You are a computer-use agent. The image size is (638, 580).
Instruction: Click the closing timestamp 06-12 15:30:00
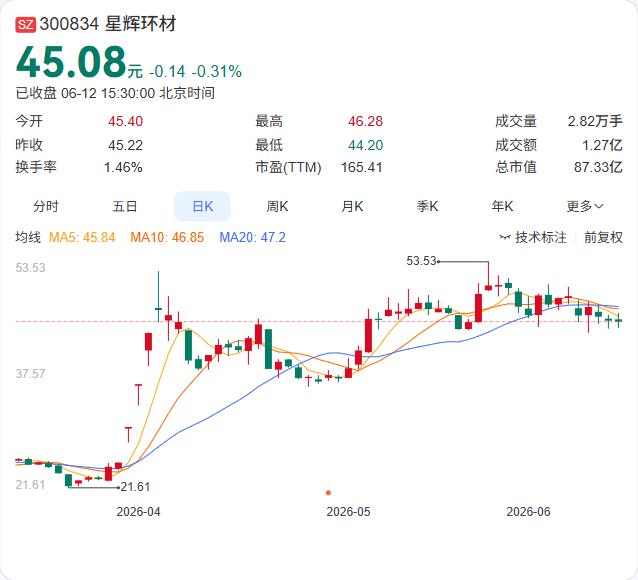coord(108,93)
